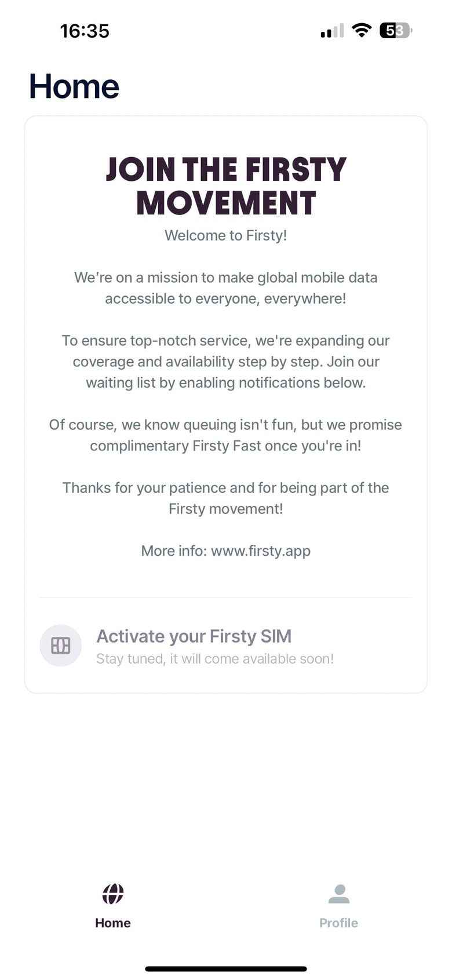Open the Profile person icon
The width and height of the screenshot is (452, 980).
(339, 894)
